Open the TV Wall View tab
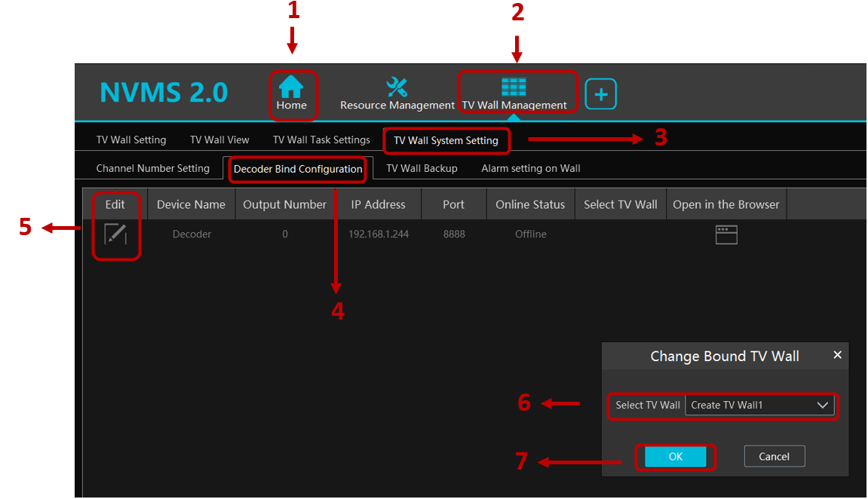 tap(219, 139)
